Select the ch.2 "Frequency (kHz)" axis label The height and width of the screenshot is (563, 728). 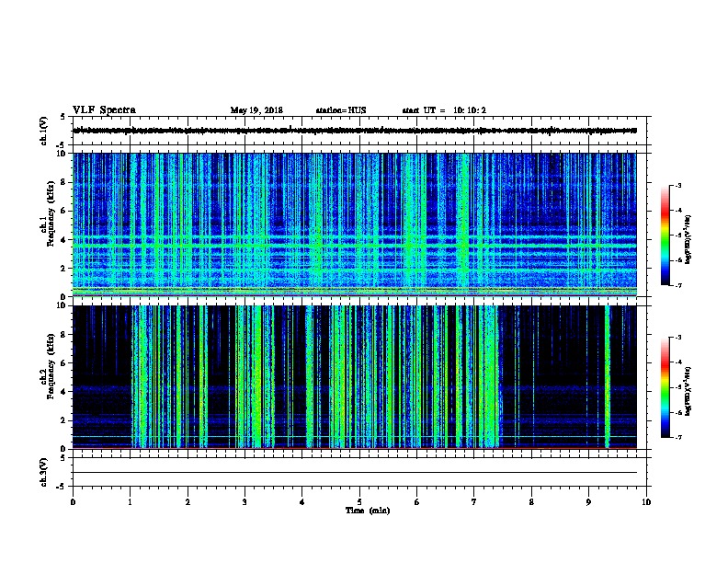click(x=51, y=366)
